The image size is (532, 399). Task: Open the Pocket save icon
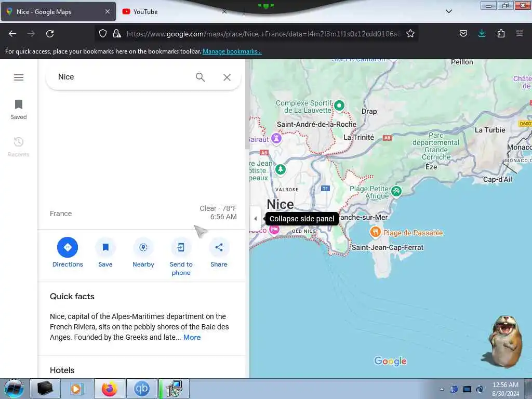(463, 33)
